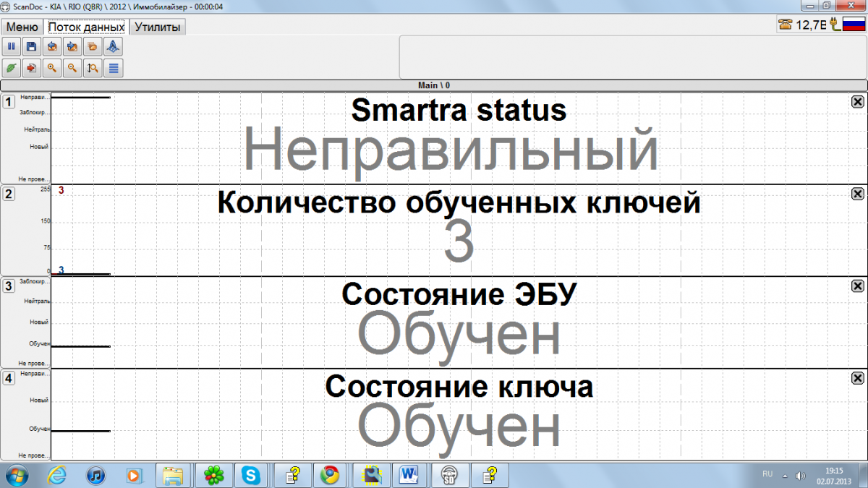Viewport: 868px width, 488px height.
Task: Zoom in with the plus magnifier
Action: [52, 68]
